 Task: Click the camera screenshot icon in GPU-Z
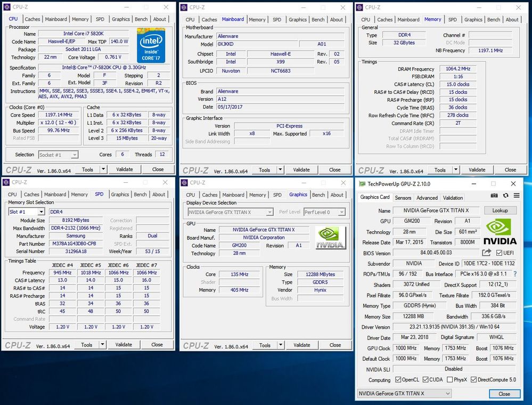(x=494, y=196)
